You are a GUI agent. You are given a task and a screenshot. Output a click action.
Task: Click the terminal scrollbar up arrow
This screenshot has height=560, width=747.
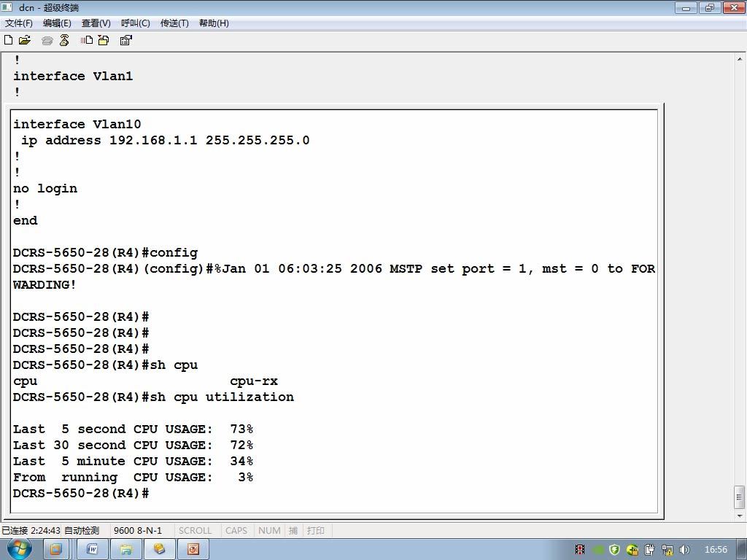(x=740, y=60)
